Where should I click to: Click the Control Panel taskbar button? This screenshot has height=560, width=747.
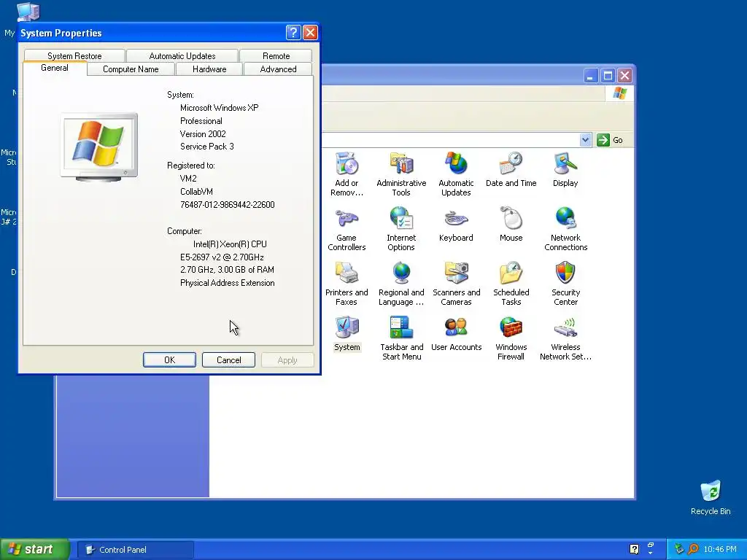135,550
